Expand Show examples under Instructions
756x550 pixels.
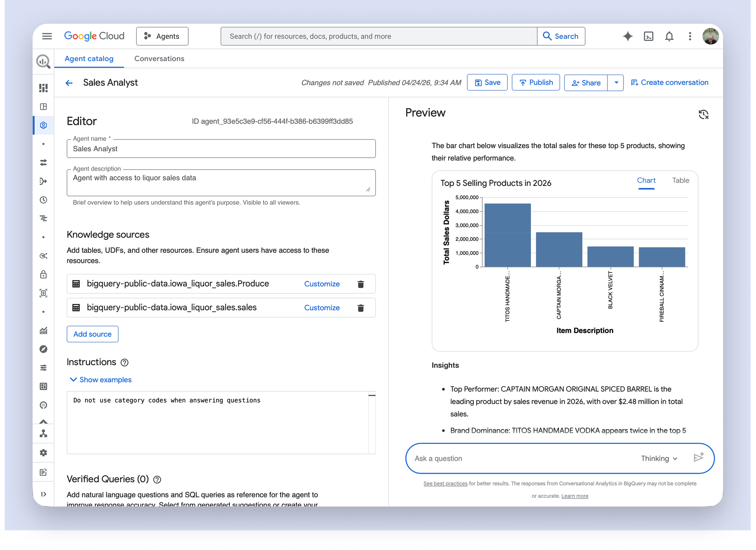click(x=100, y=380)
